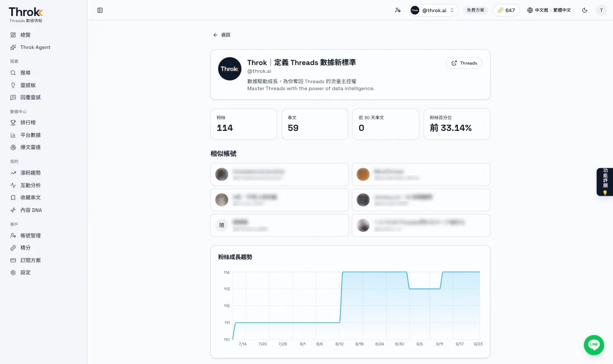613x364 pixels.
Task: Click the 粉絲百分位 前 33.14% card
Action: [457, 124]
